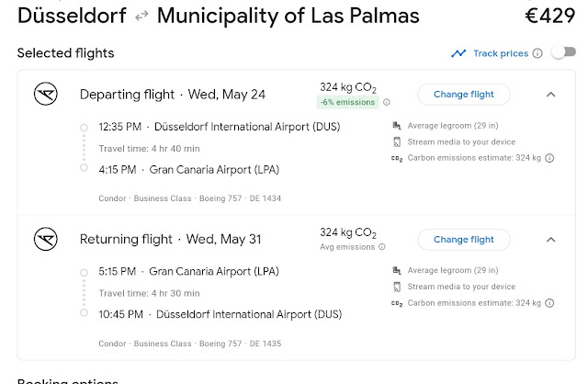Click info icon beside -6% emissions
Image resolution: width=588 pixels, height=384 pixels.
[x=387, y=102]
